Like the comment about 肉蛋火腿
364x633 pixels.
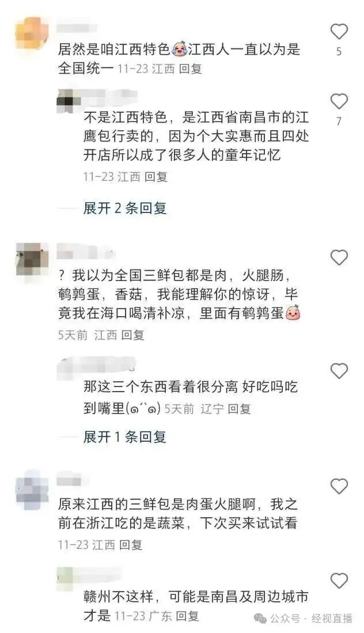tap(339, 487)
